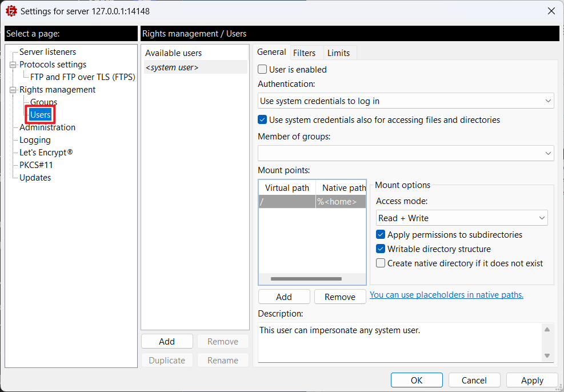Image resolution: width=564 pixels, height=392 pixels.
Task: Open the Access mode dropdown
Action: (x=461, y=218)
